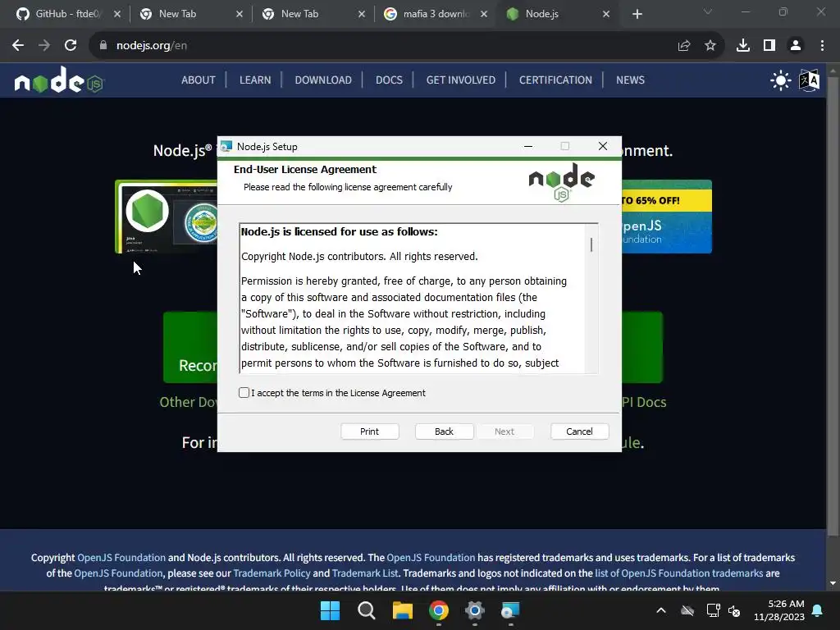Image resolution: width=840 pixels, height=630 pixels.
Task: Click the share page icon in address bar
Action: (684, 46)
